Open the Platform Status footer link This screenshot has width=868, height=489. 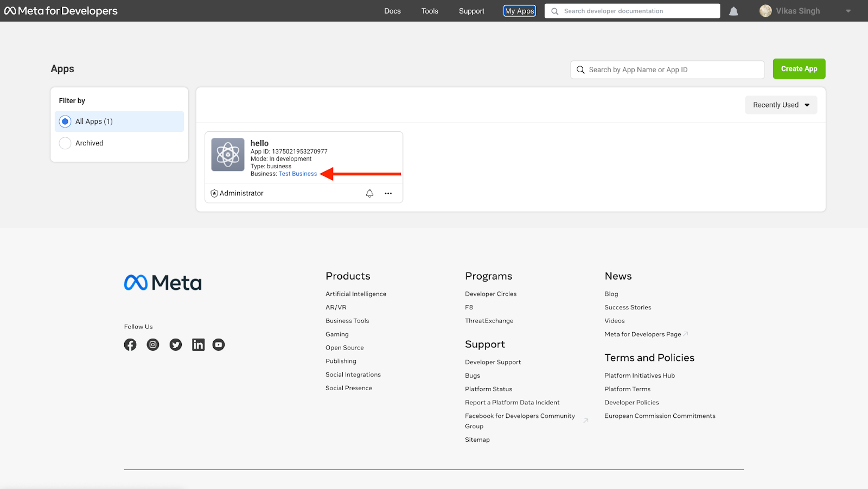pyautogui.click(x=488, y=389)
